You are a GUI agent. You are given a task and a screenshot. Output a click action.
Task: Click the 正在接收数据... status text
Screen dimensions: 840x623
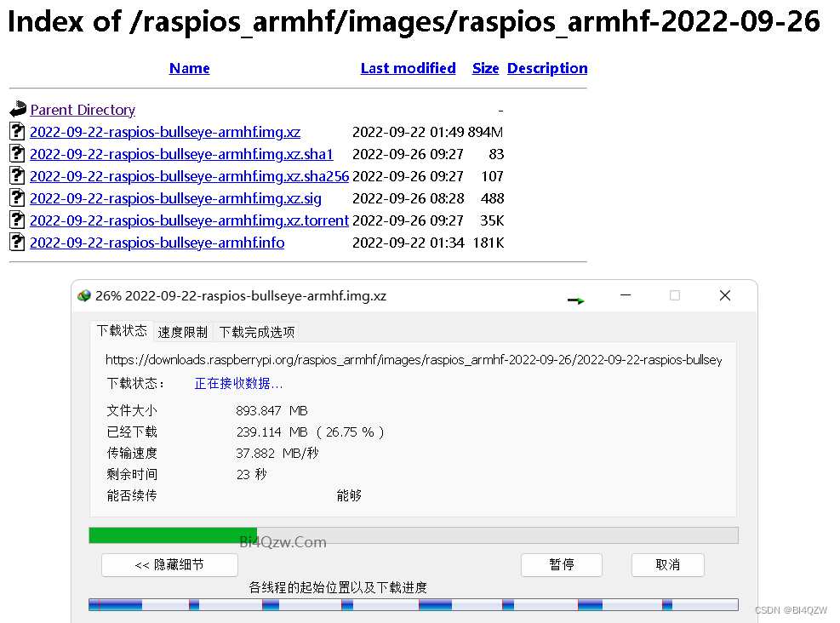pos(238,384)
